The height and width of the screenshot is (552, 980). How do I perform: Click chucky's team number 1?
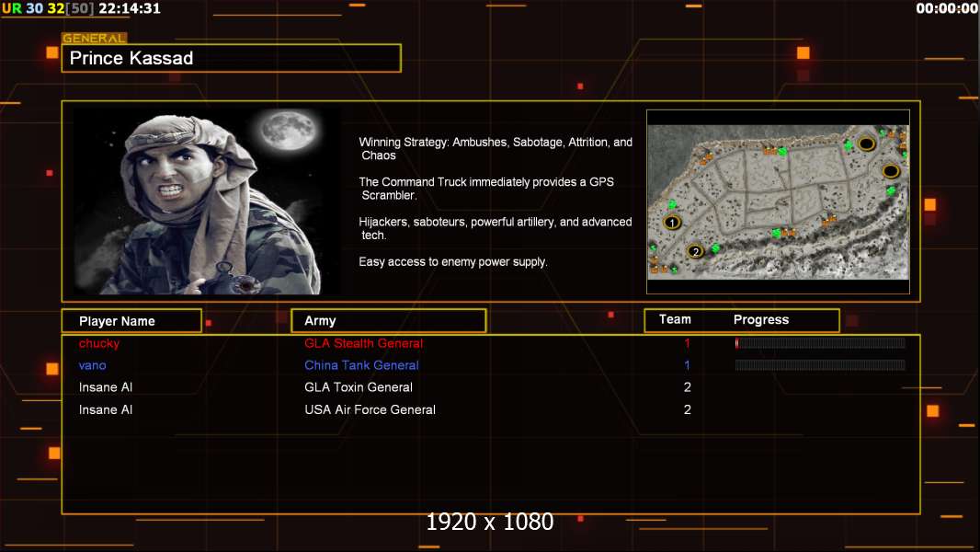point(687,342)
